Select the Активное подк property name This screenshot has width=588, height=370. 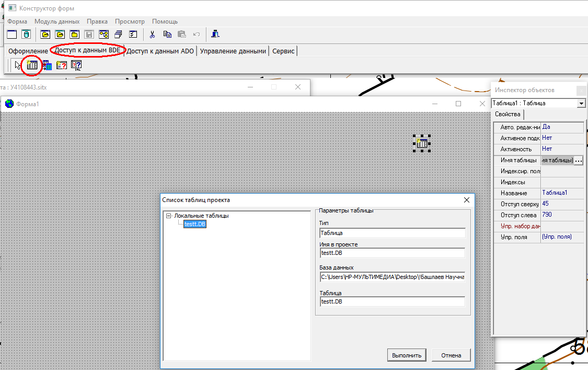(520, 138)
